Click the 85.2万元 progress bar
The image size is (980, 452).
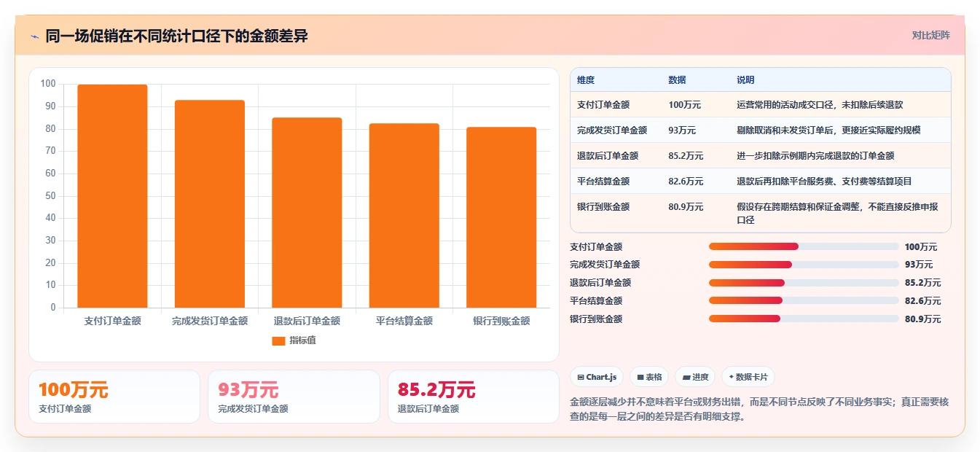[804, 283]
